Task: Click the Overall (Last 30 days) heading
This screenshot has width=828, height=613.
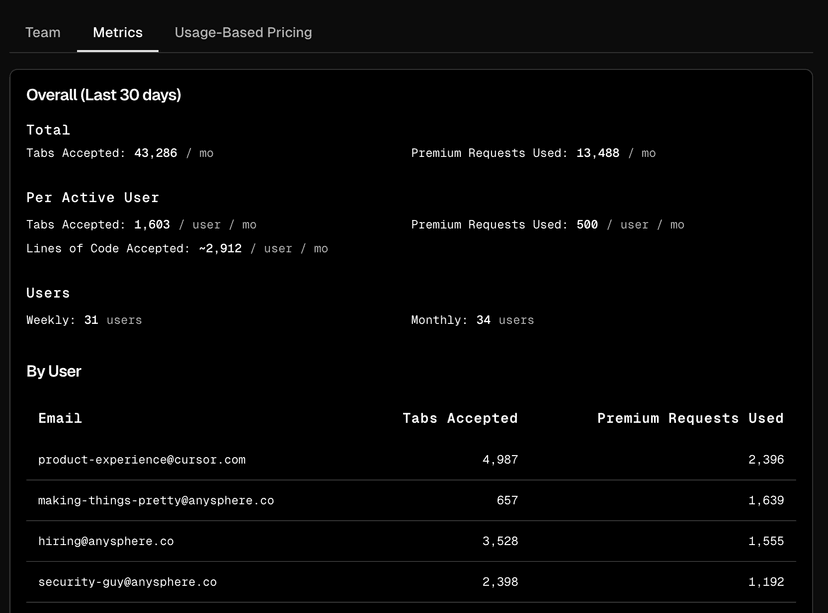Action: [x=103, y=95]
